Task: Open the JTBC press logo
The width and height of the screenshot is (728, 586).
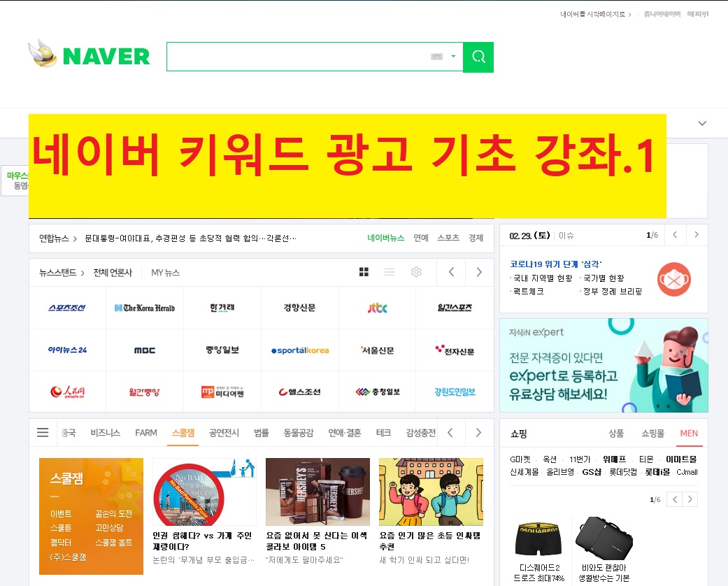Action: 377,308
